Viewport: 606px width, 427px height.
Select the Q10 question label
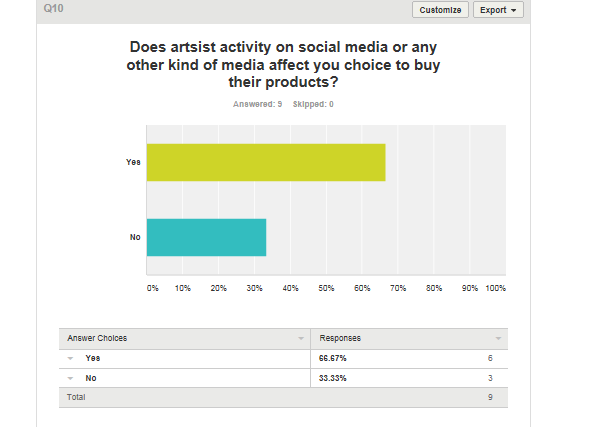(53, 9)
